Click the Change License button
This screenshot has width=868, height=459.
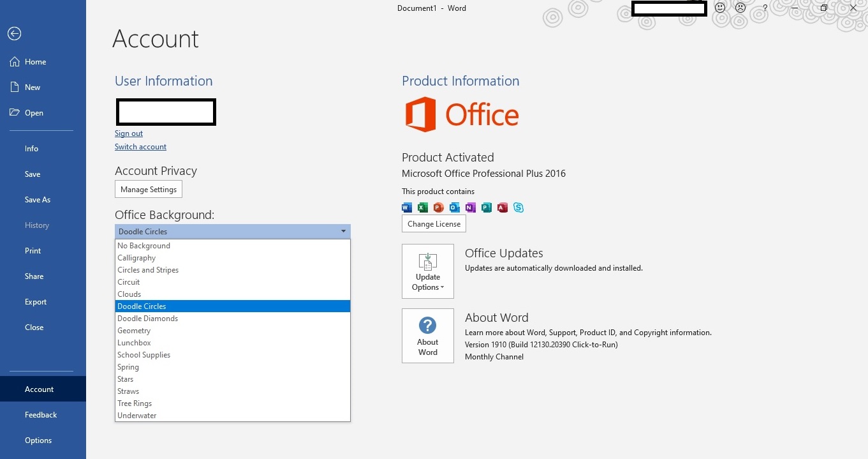pyautogui.click(x=434, y=224)
